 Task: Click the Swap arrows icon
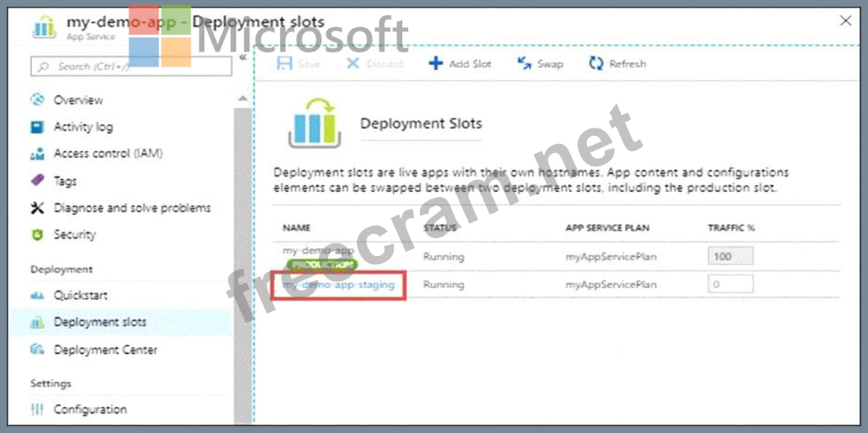tap(524, 63)
